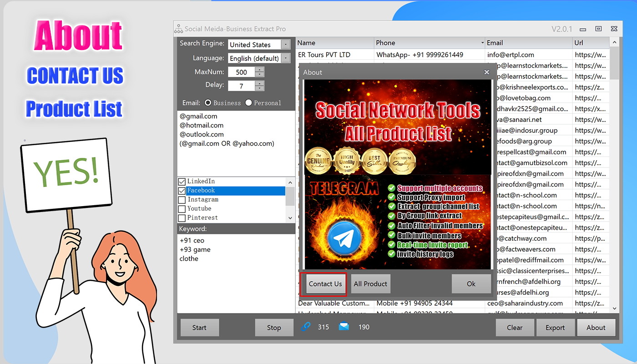Sort the table by the Name column header
The height and width of the screenshot is (364, 637).
tap(335, 43)
